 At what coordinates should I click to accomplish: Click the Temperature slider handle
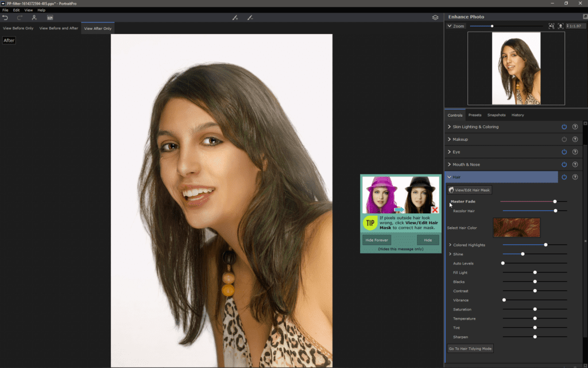tap(535, 319)
